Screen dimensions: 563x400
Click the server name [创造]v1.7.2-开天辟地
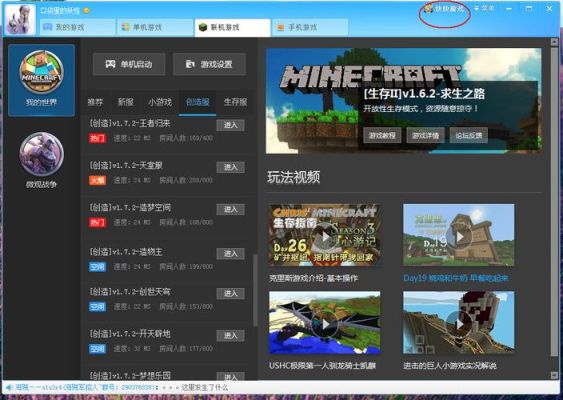tap(130, 334)
